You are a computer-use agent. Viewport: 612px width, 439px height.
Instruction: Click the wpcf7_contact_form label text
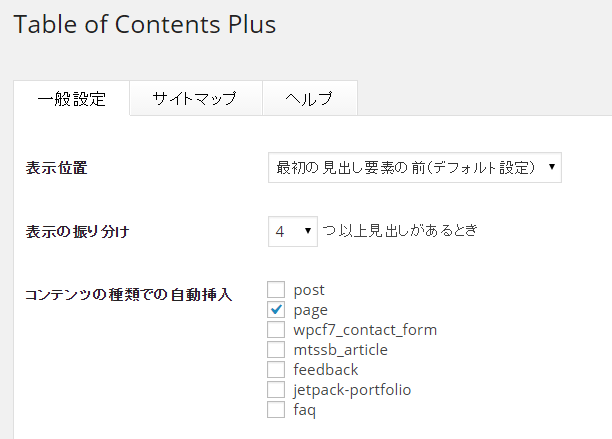point(365,330)
